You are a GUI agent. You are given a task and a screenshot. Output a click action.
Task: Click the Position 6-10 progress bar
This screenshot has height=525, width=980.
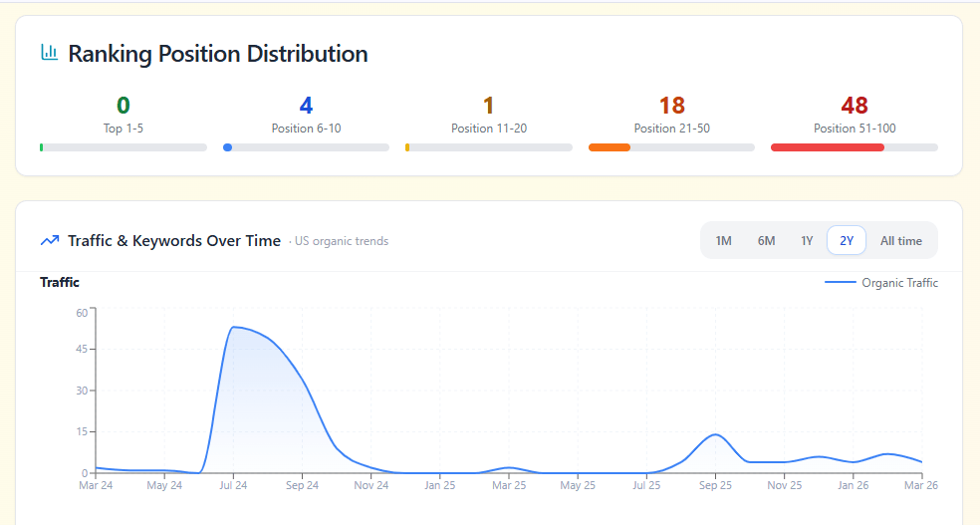307,147
